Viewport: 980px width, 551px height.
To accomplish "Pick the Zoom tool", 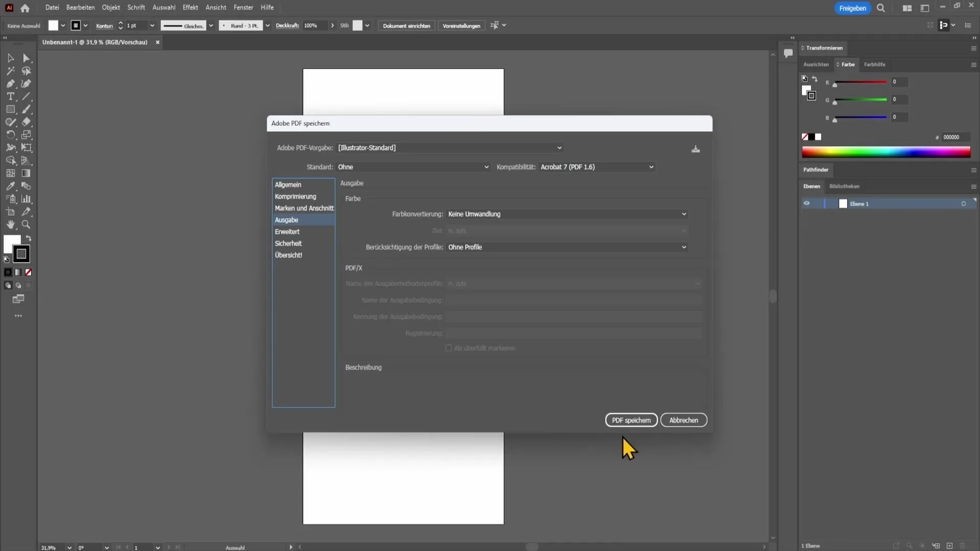I will pyautogui.click(x=27, y=224).
